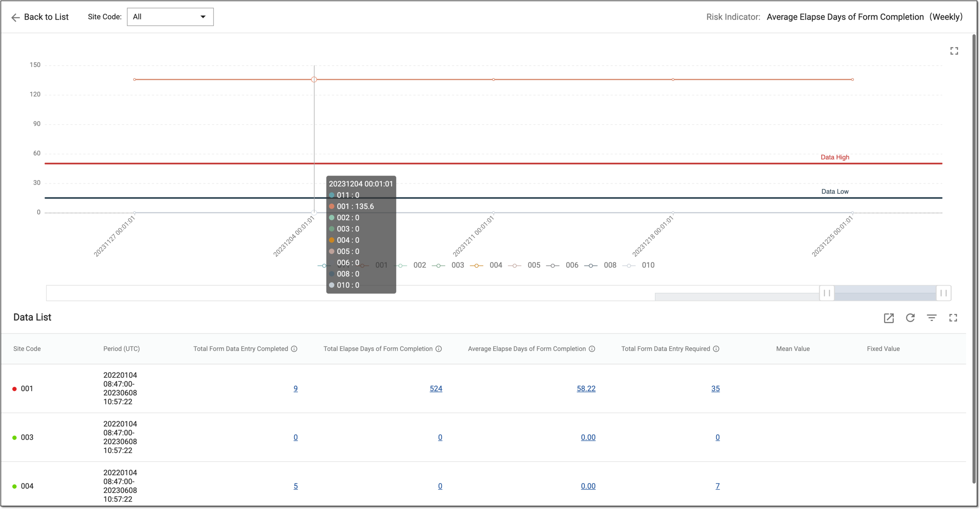Open the Data List filter icon

[932, 318]
